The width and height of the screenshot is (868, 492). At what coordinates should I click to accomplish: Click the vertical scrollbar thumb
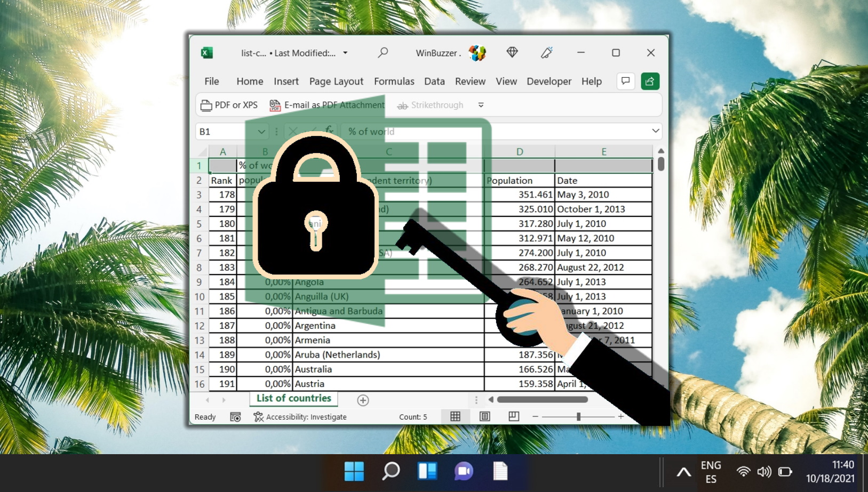click(x=661, y=164)
